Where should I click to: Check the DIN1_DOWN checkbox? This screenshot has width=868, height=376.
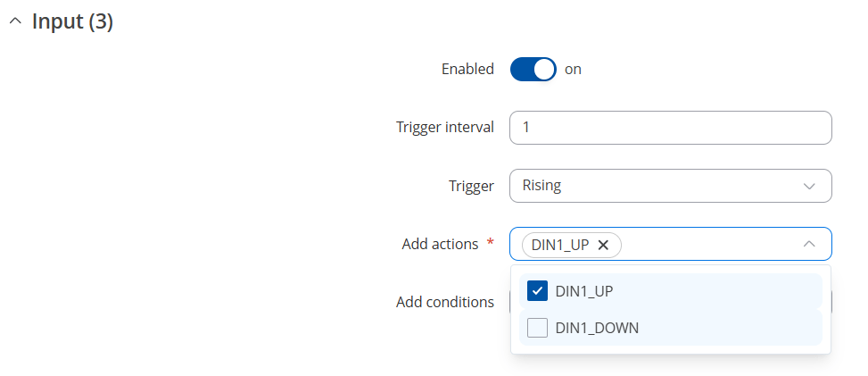(x=537, y=328)
